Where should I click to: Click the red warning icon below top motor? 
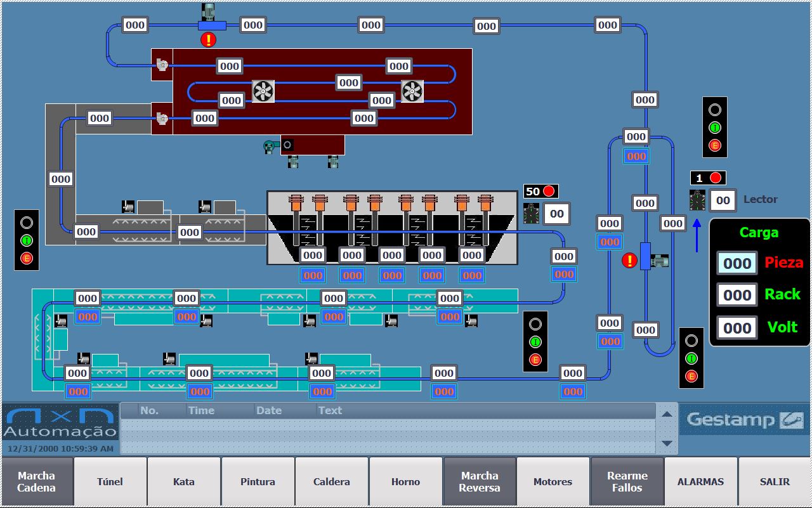coord(208,40)
